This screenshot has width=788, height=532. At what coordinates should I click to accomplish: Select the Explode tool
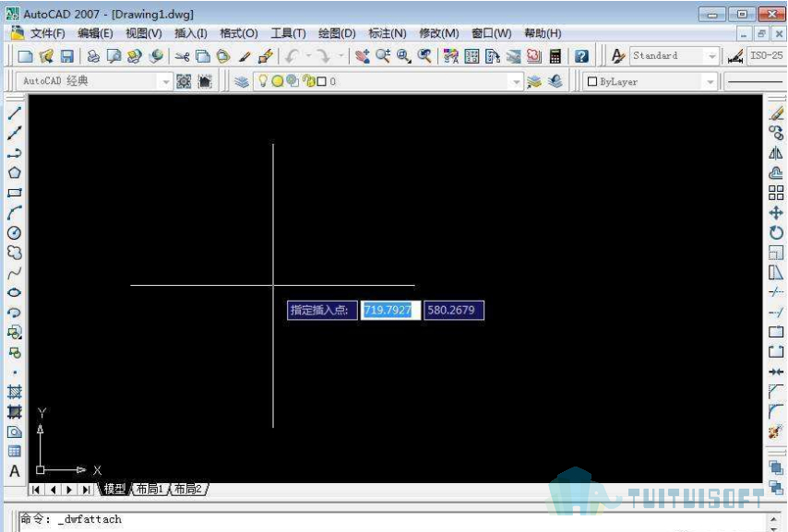776,432
